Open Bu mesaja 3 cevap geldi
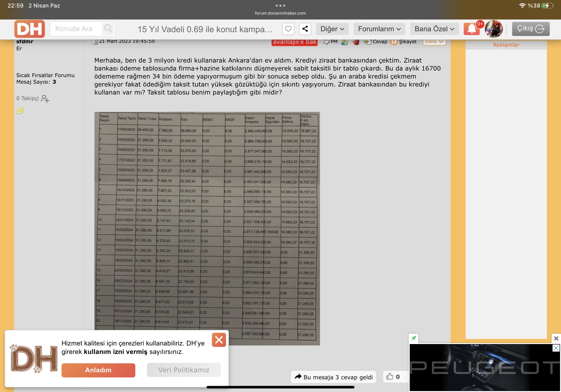Viewport: 561px width, 392px height. (x=333, y=377)
